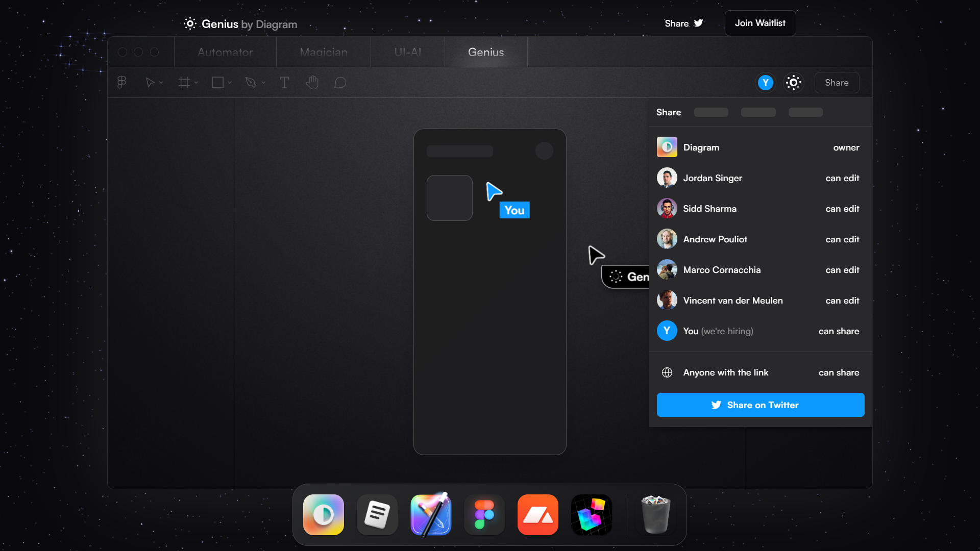Click the Share on Twitter button
Screen dimensions: 980x551
pyautogui.click(x=761, y=405)
